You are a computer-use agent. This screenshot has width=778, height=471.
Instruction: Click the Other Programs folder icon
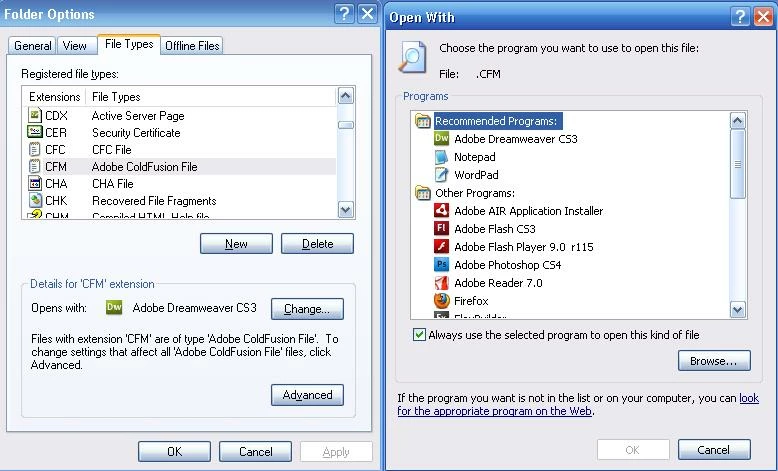coord(422,193)
